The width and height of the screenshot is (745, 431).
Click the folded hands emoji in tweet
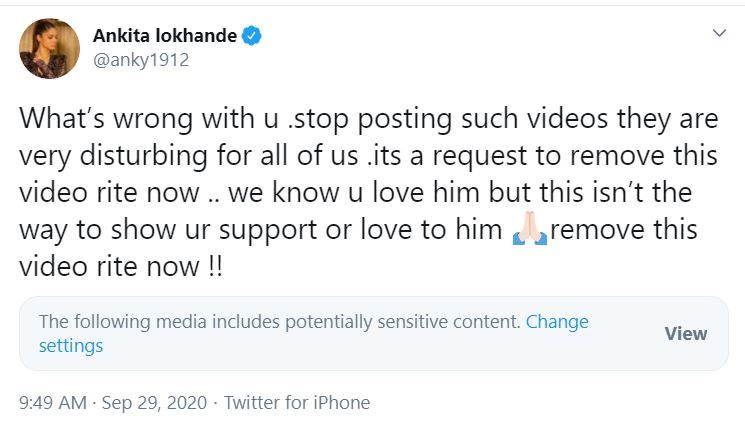[x=527, y=232]
